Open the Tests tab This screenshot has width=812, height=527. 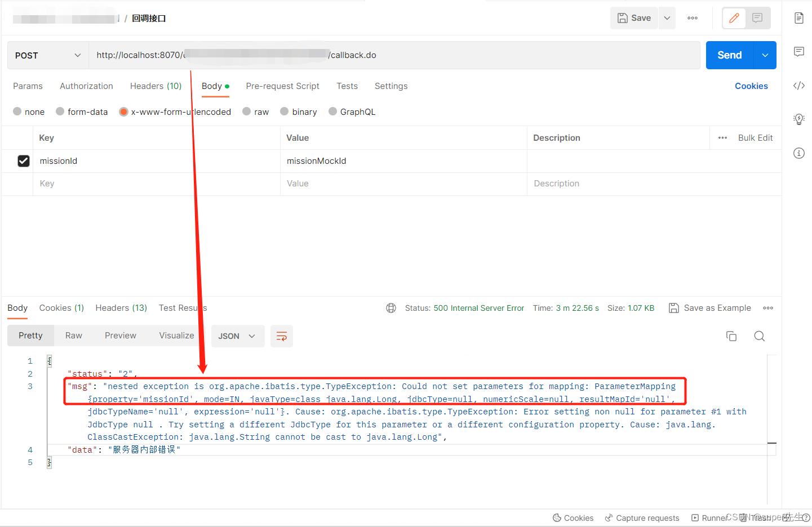point(347,86)
